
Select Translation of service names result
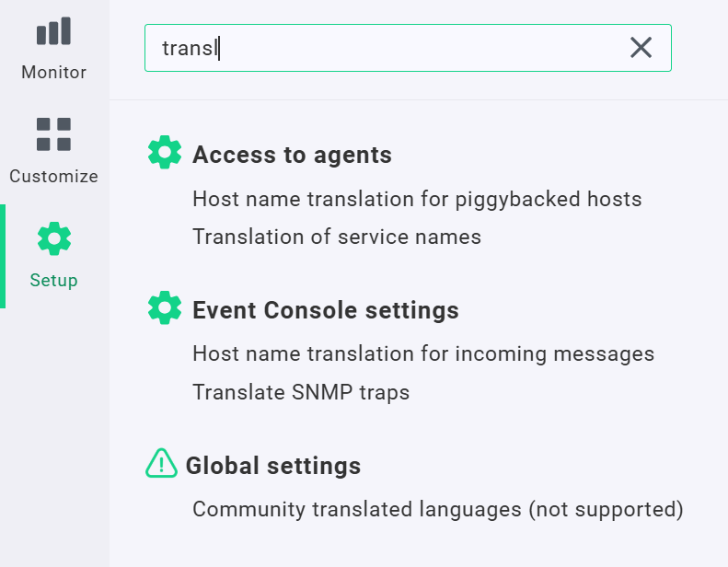tap(336, 237)
